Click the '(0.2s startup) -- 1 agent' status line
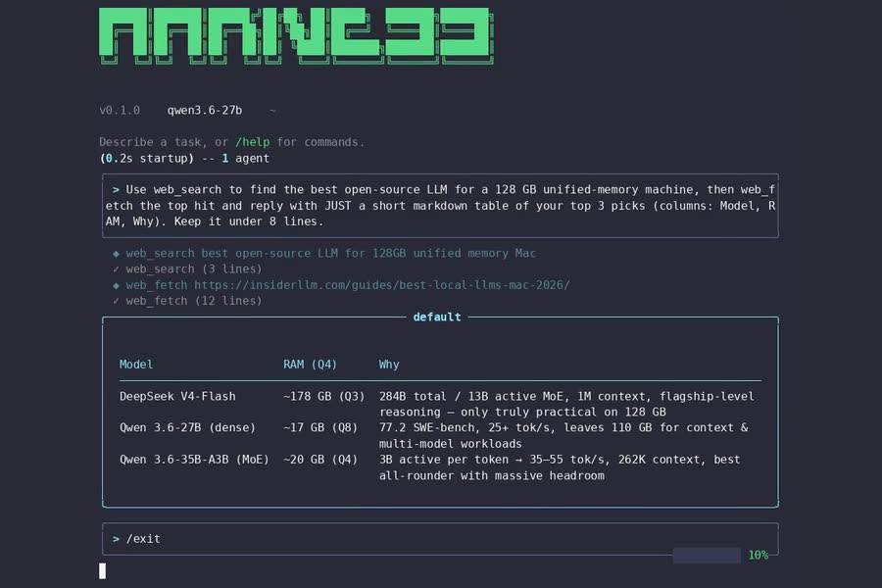The width and height of the screenshot is (882, 588). pyautogui.click(x=184, y=158)
